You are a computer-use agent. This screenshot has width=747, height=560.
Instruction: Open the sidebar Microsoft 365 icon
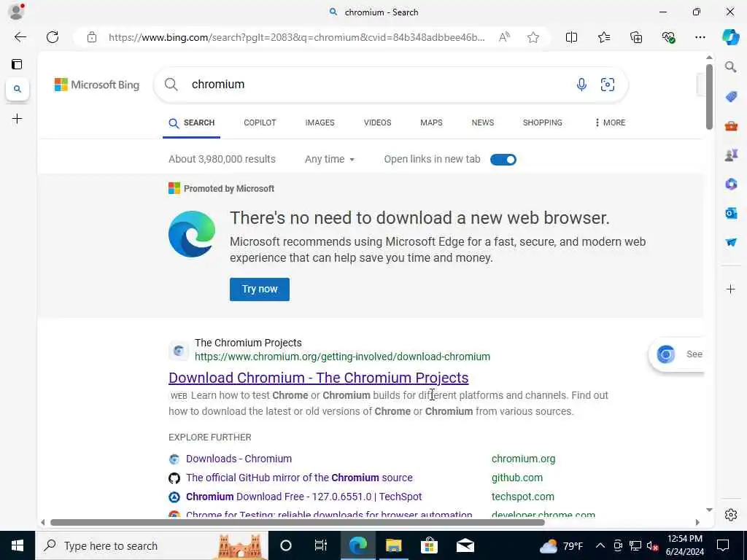731,184
